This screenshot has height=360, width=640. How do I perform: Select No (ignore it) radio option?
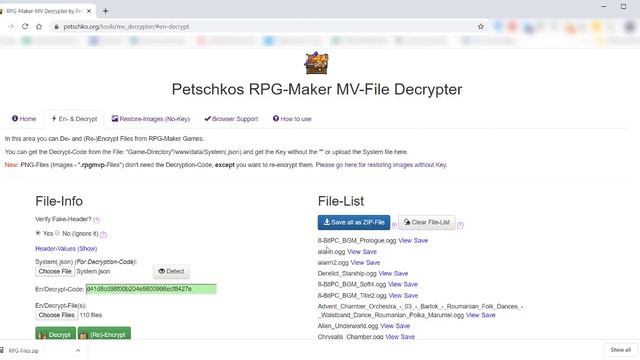58,233
